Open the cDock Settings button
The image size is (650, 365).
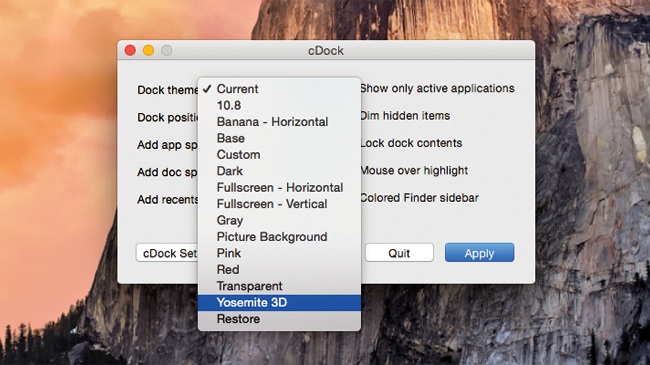[167, 253]
